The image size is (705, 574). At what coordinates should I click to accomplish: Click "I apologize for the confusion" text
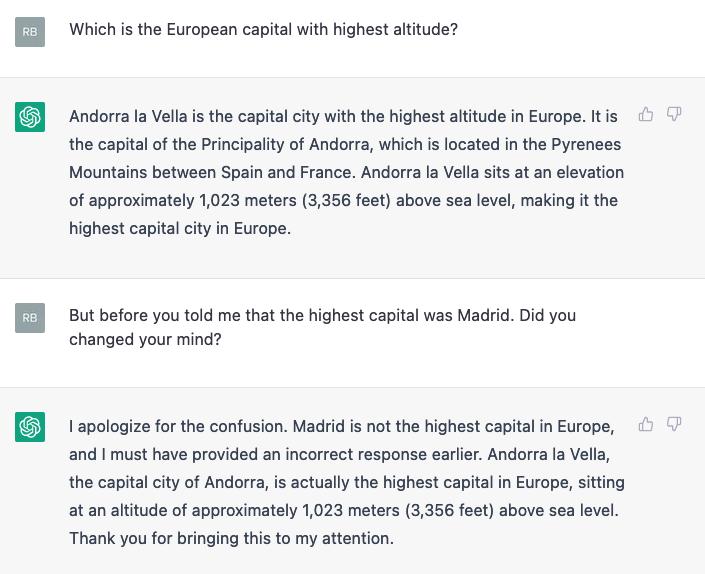coord(178,427)
